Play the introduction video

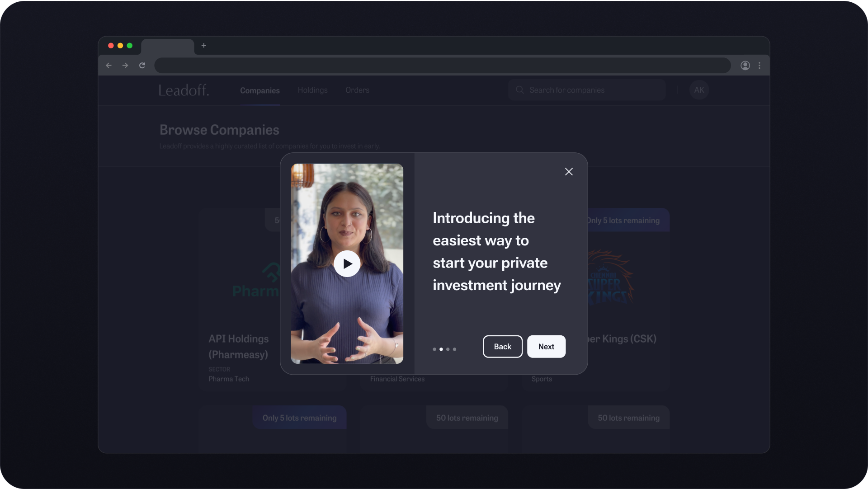(x=347, y=263)
